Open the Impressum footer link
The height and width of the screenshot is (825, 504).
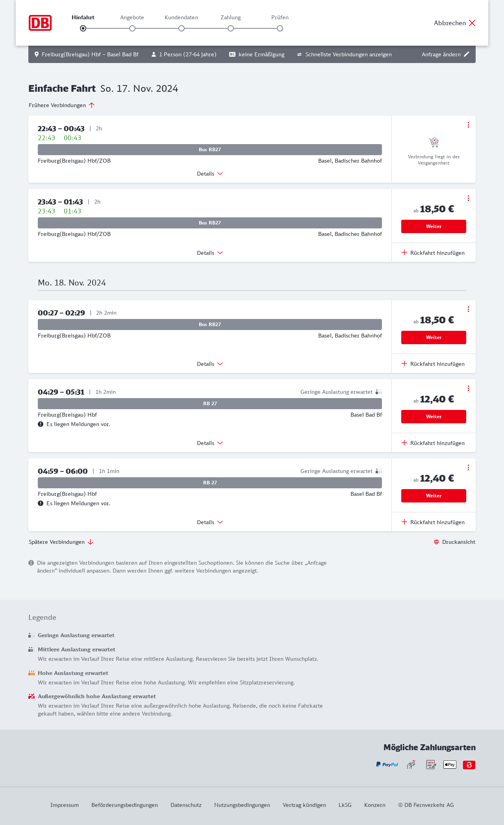[65, 805]
